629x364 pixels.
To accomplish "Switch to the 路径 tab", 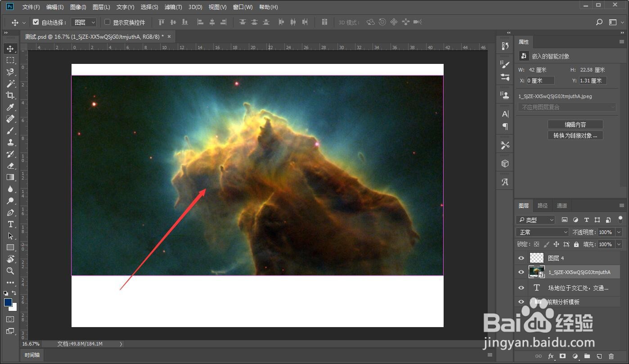I will [543, 206].
